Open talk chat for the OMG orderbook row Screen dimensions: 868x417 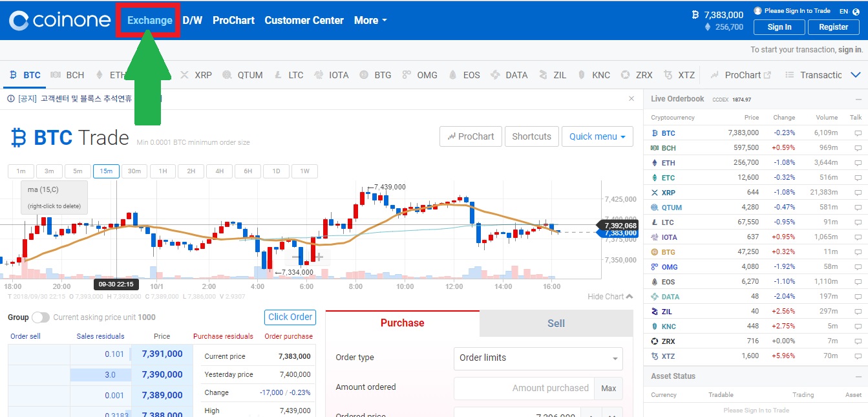(858, 267)
